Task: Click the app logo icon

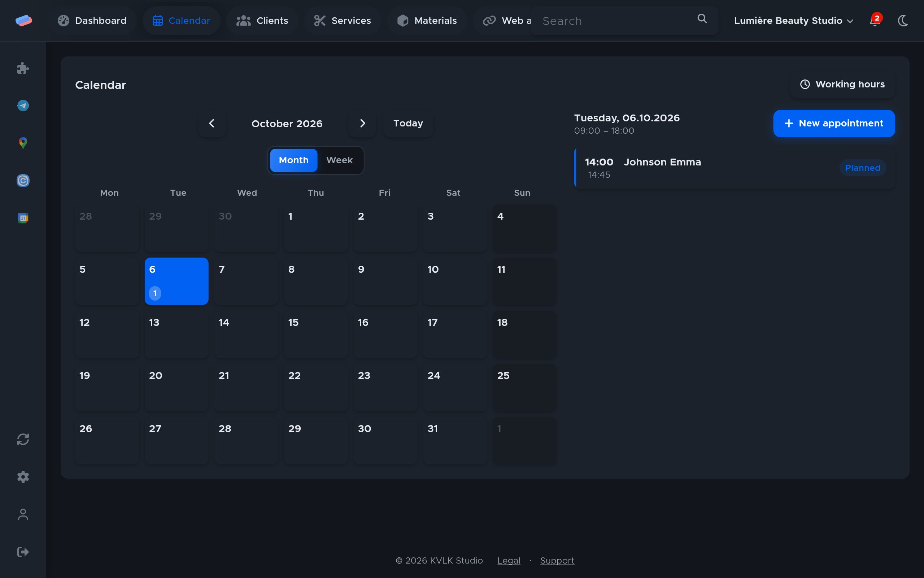Action: coord(24,20)
